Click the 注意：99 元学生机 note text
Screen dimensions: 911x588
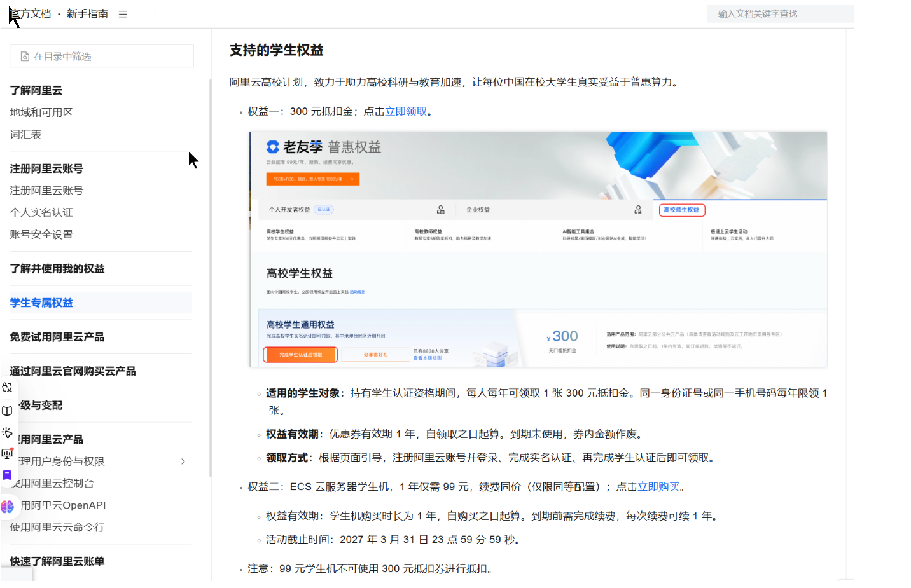pos(373,569)
